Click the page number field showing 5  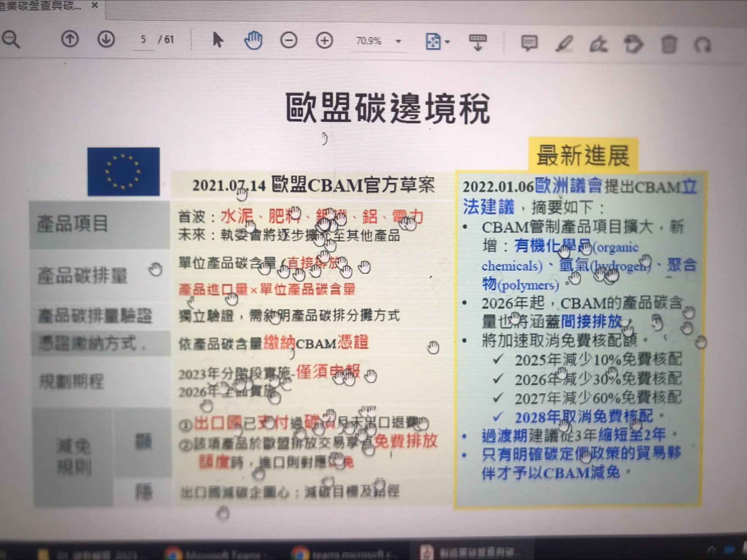(x=144, y=39)
